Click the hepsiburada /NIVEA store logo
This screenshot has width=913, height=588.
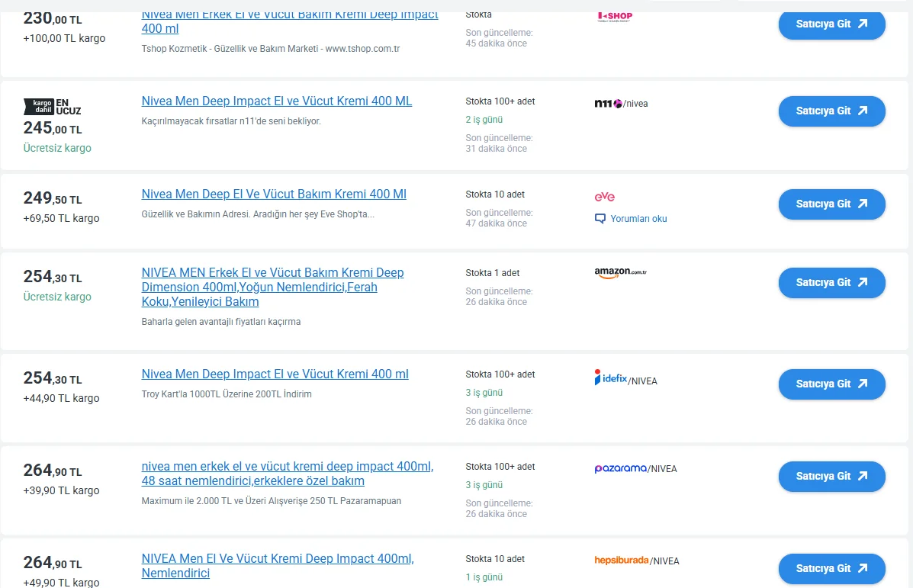636,561
